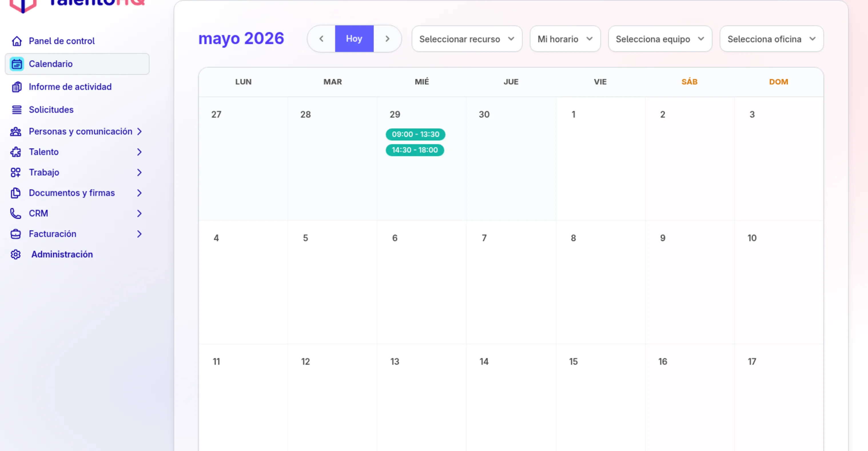Screen dimensions: 868x451
Task: Click the DOM column header
Action: (779, 82)
